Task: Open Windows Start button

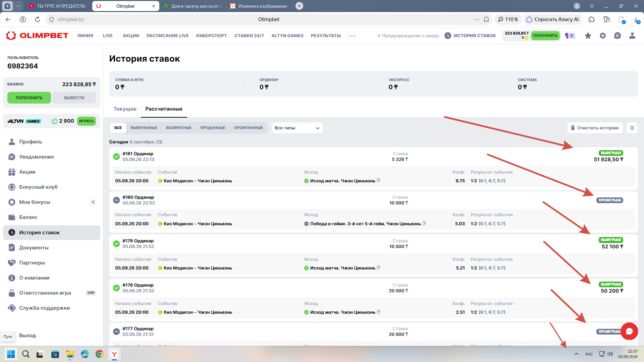Action: point(11,354)
